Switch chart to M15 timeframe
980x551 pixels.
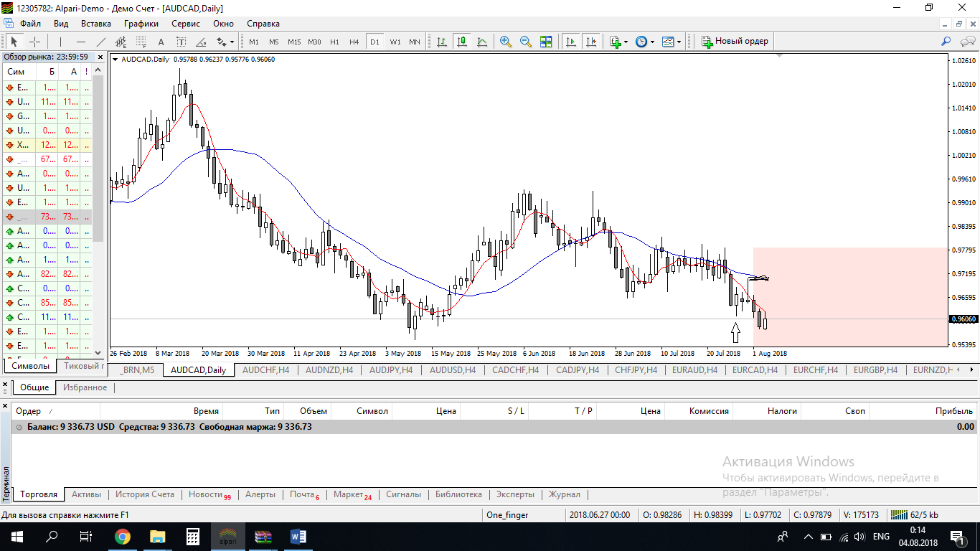point(294,42)
